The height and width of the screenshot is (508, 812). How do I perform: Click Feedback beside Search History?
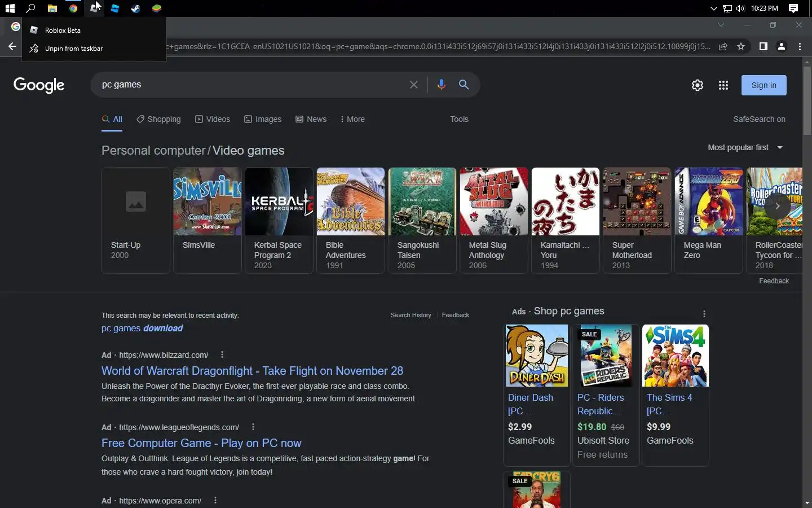click(455, 315)
